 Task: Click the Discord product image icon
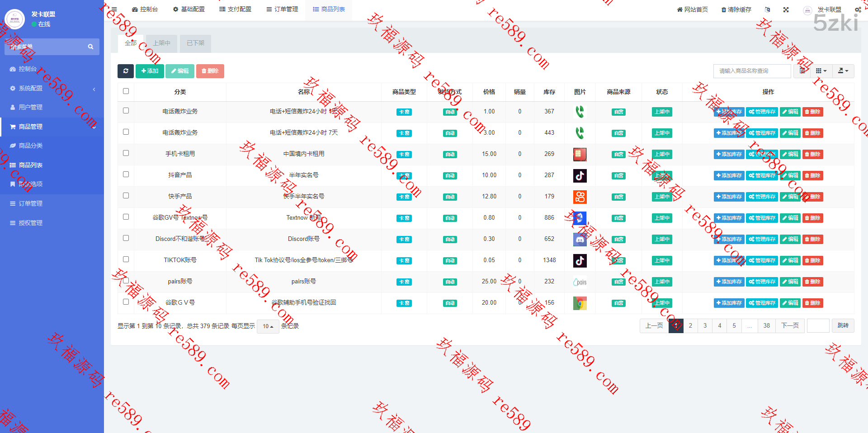pos(580,239)
